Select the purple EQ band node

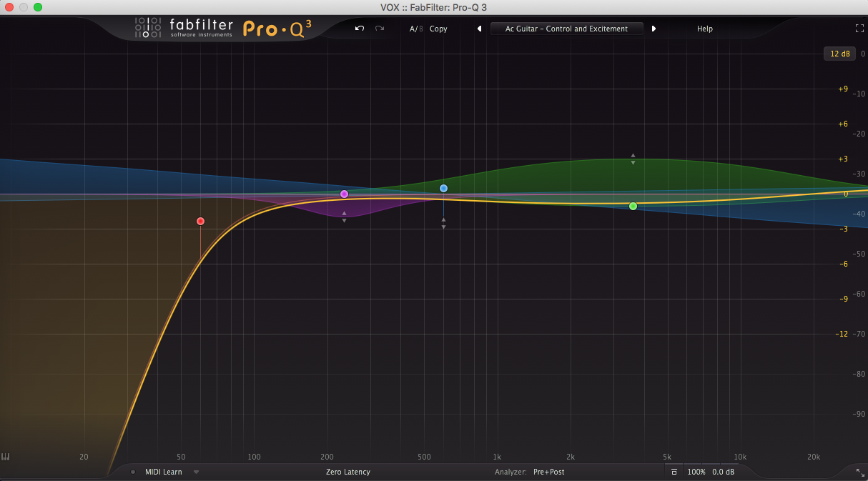344,194
